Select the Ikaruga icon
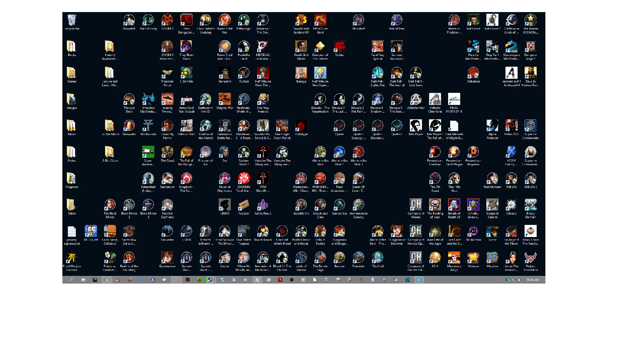The width and height of the screenshot is (644, 362). pyautogui.click(x=301, y=75)
